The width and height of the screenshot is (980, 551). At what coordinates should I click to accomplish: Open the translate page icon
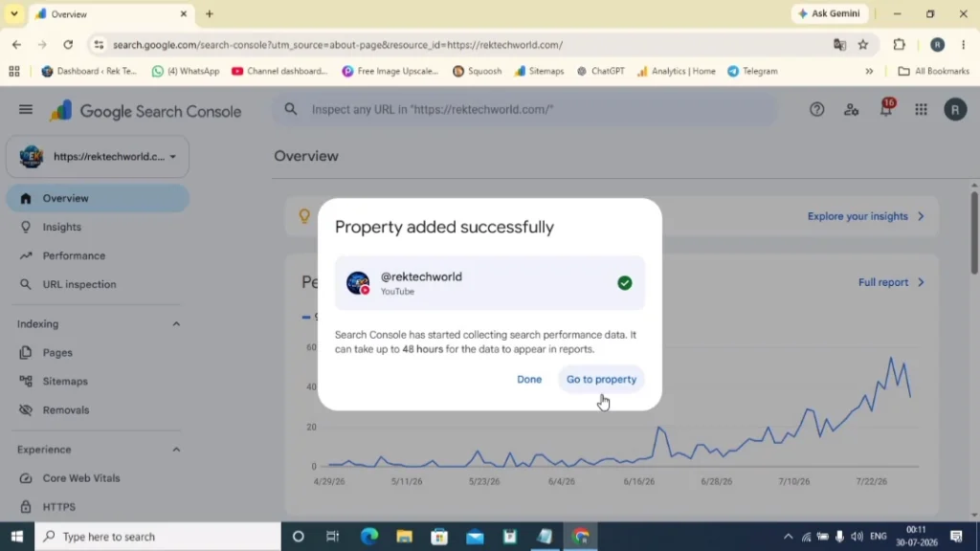[839, 44]
